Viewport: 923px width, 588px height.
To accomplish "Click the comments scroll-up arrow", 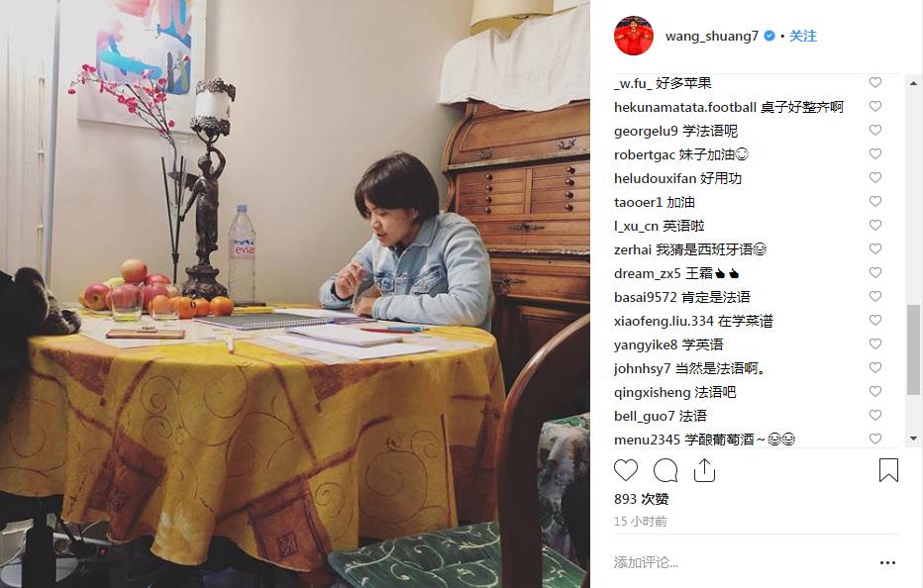I will [x=913, y=83].
